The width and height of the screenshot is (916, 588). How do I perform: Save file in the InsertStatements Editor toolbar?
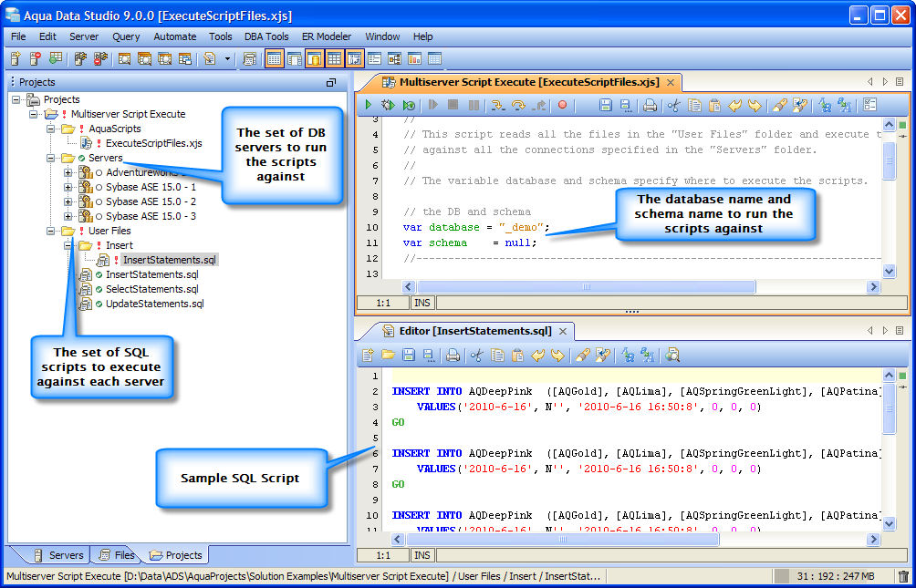click(x=409, y=355)
